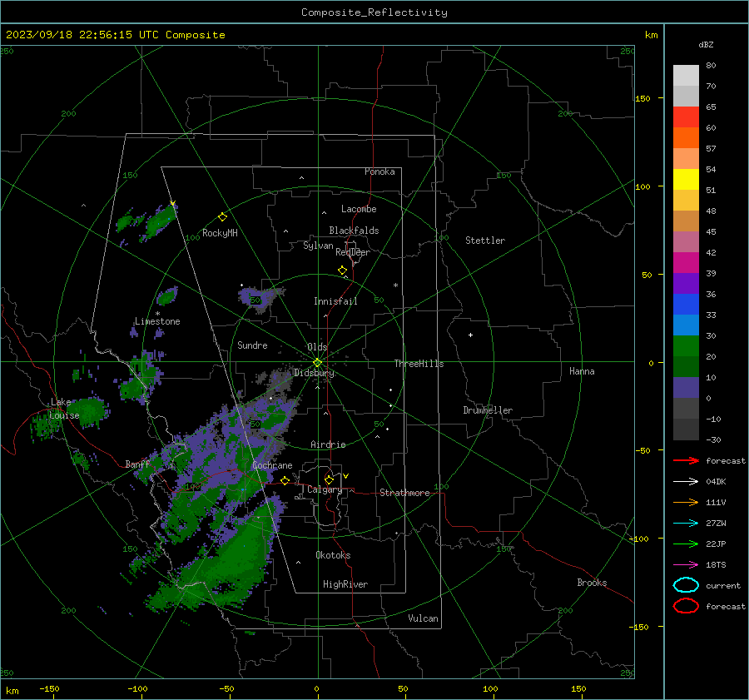Image resolution: width=749 pixels, height=700 pixels.
Task: Click the 18TS legend label
Action: [x=716, y=565]
